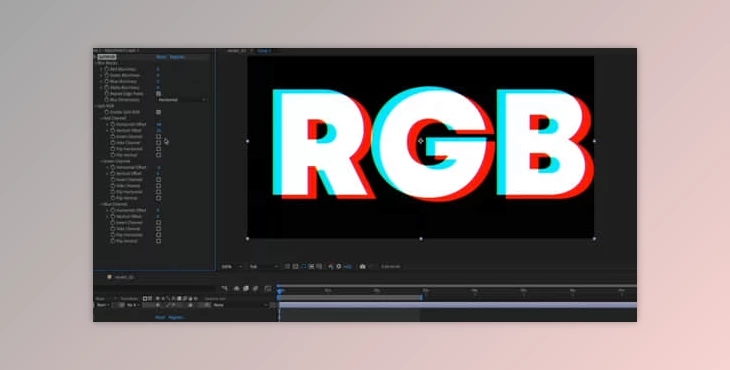
Task: Click Green Channel Vertical Offset stopwatch
Action: (x=113, y=173)
